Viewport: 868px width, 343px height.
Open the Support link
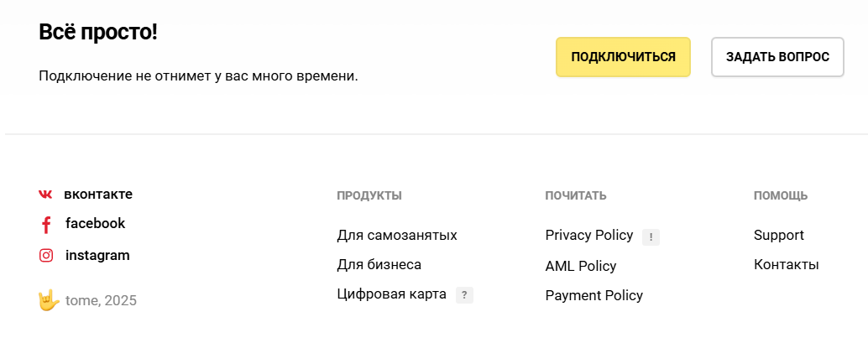click(x=778, y=236)
